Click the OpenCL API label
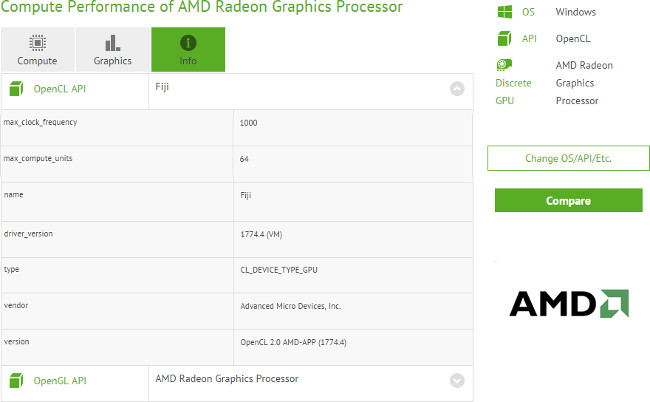 click(62, 89)
